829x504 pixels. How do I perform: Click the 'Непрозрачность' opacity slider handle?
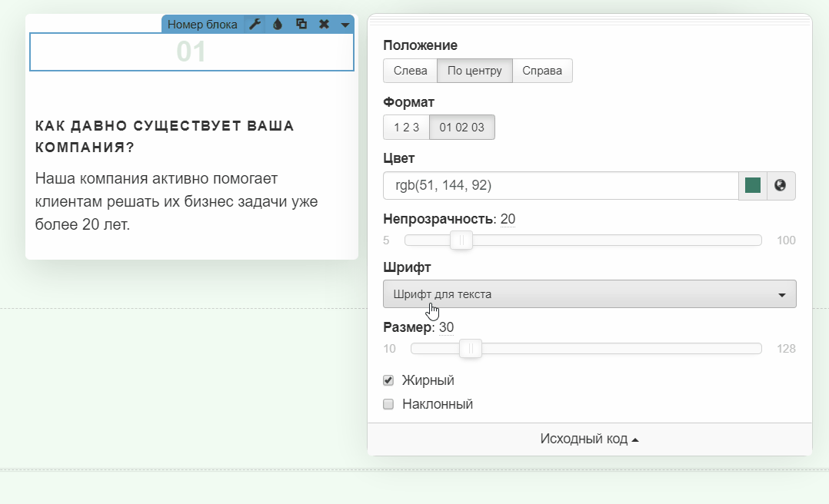click(x=461, y=240)
